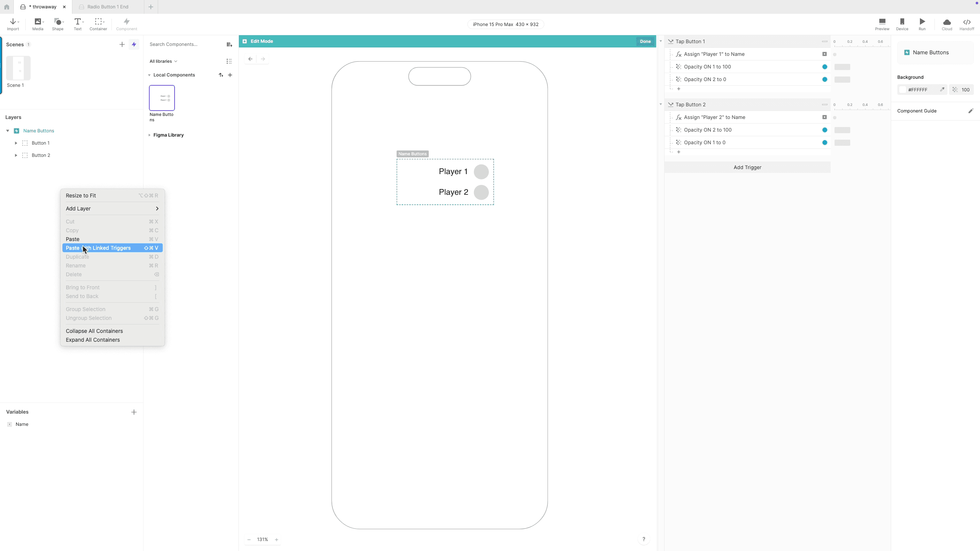Click the white background color swatch
Screen dimensions: 980x551
pyautogui.click(x=903, y=89)
